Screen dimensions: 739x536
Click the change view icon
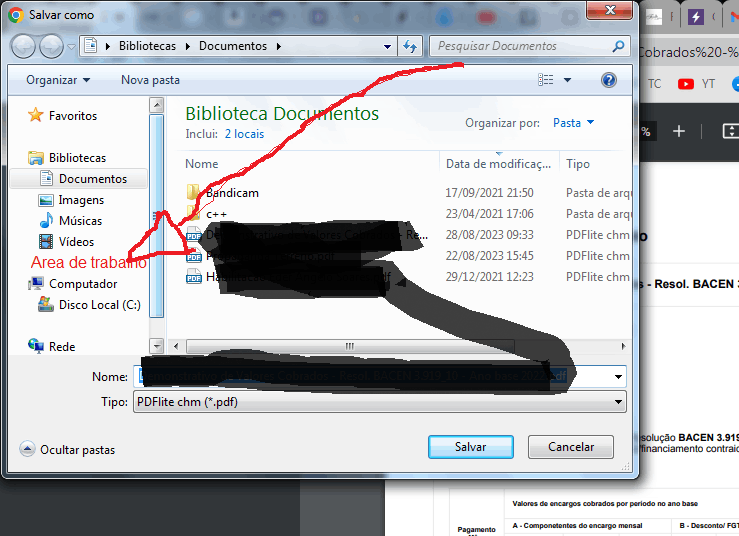pyautogui.click(x=546, y=80)
